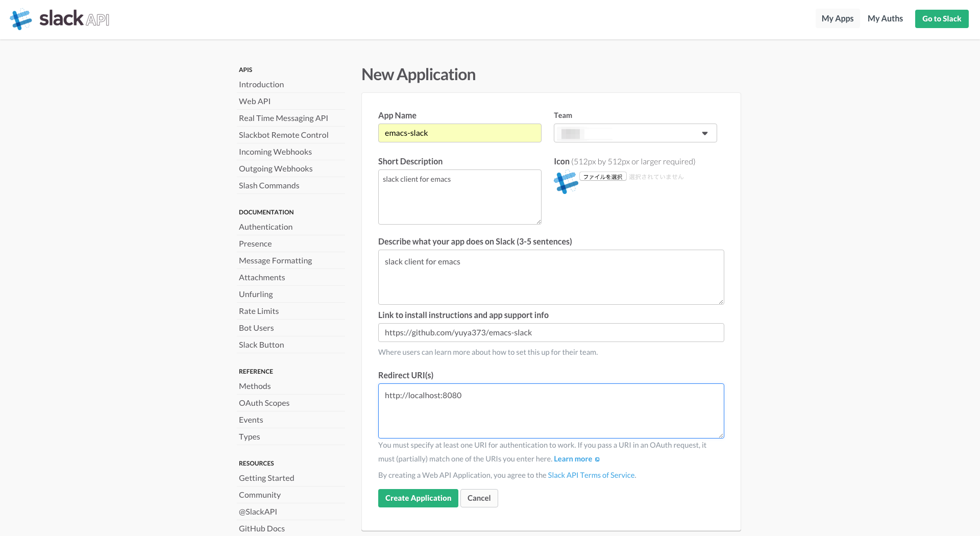Open Authentication documentation

[x=265, y=227]
